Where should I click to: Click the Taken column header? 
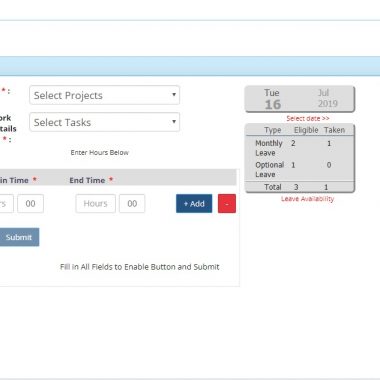pyautogui.click(x=334, y=130)
